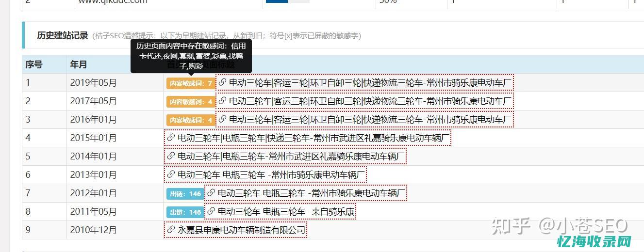Click link icon in 2017年05月 row
Image resolution: width=644 pixels, height=252 pixels.
223,101
